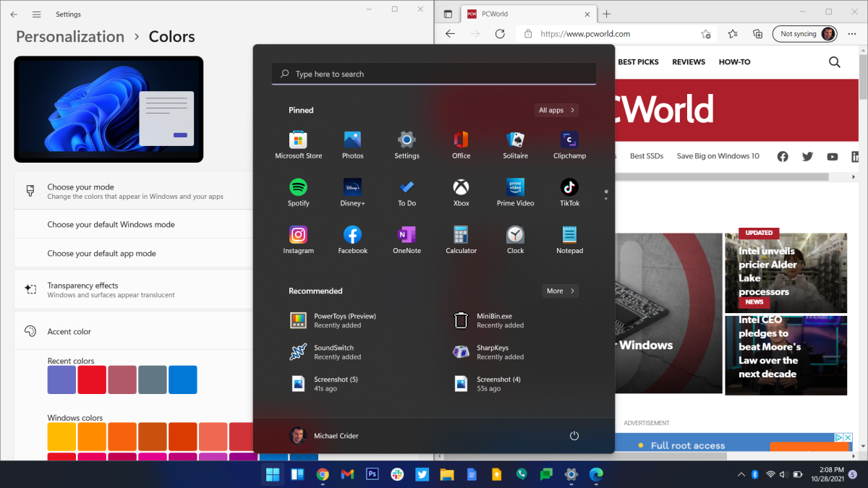Click the power button in Start menu
Viewport: 868px width, 488px height.
tap(574, 436)
